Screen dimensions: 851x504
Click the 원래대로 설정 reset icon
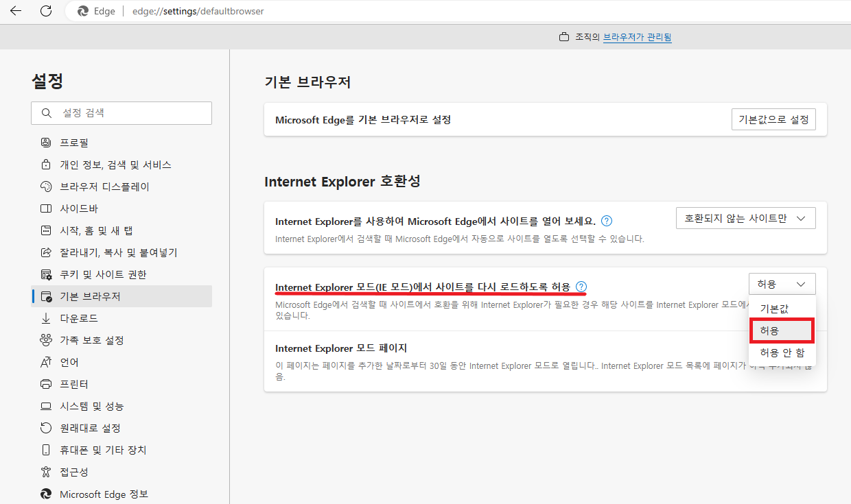pos(46,428)
